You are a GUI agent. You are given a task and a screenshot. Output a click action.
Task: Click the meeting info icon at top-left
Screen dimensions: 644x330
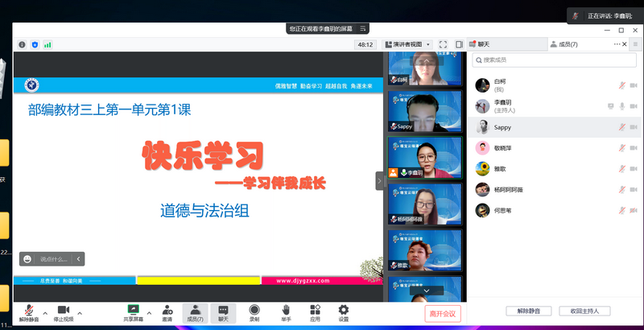[x=22, y=45]
